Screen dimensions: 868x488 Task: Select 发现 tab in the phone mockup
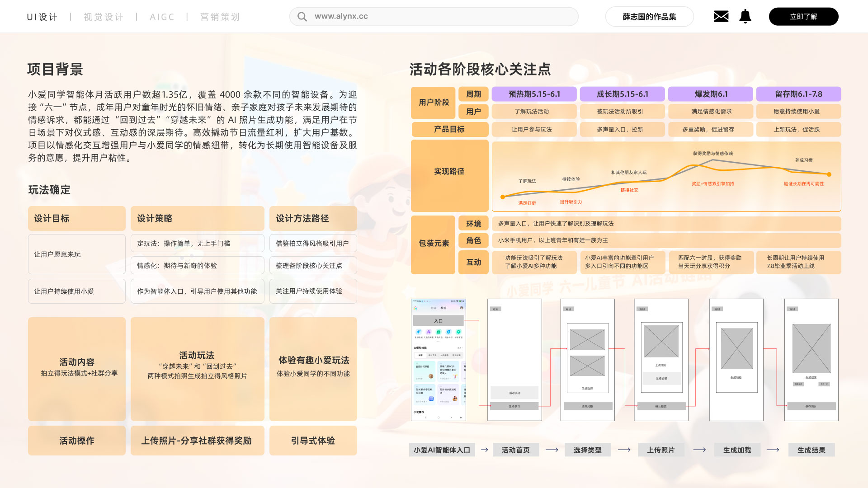point(443,308)
